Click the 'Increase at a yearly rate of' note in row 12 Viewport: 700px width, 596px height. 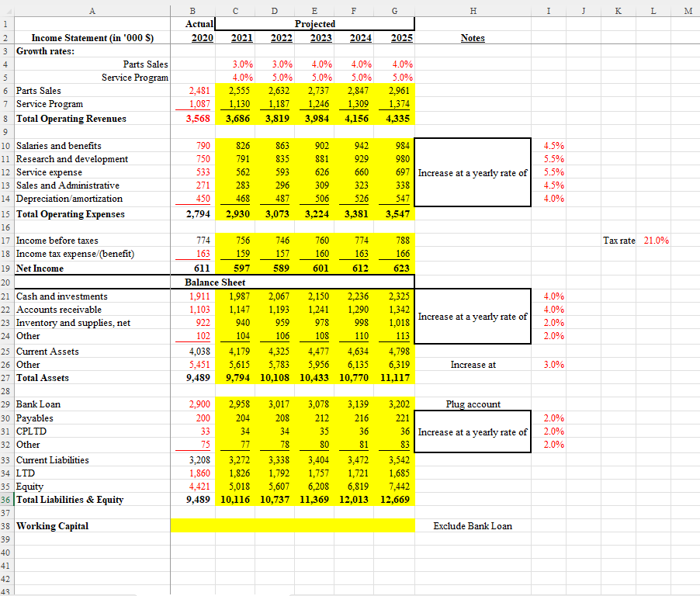(x=473, y=173)
